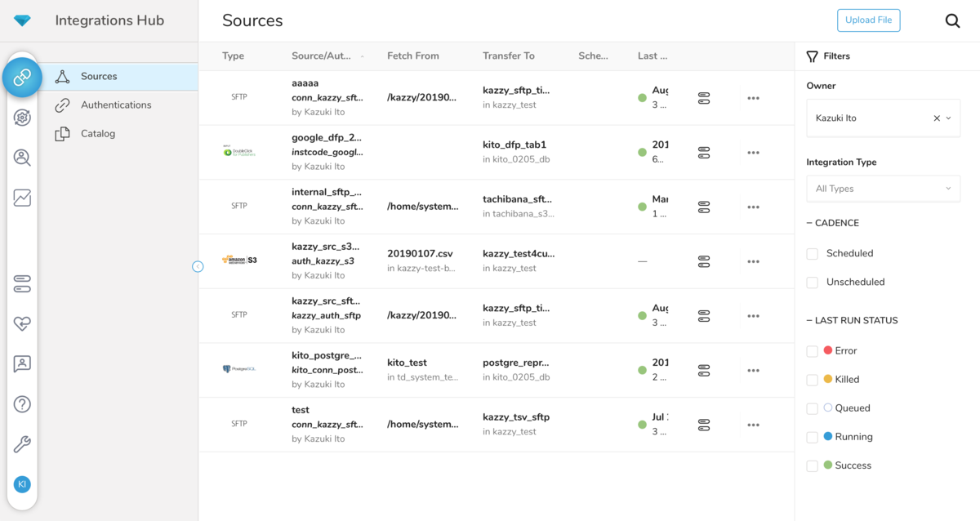Click the database icon on the aaaaa row

(703, 97)
